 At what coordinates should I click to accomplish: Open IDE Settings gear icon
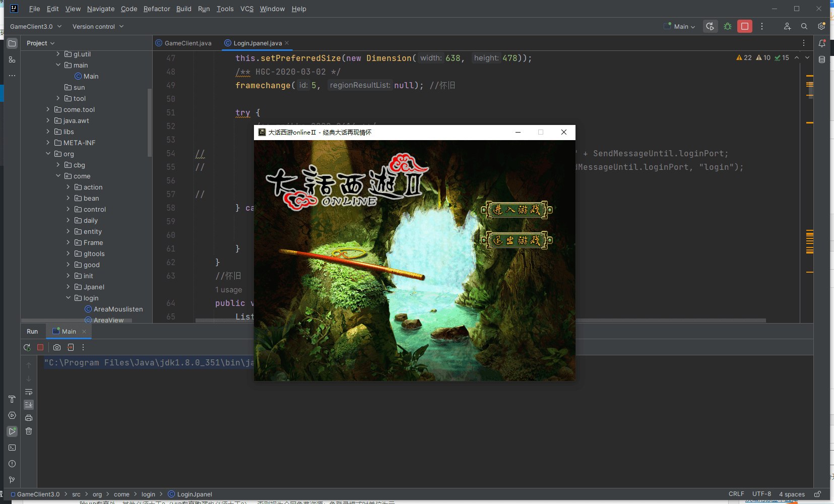click(x=821, y=26)
